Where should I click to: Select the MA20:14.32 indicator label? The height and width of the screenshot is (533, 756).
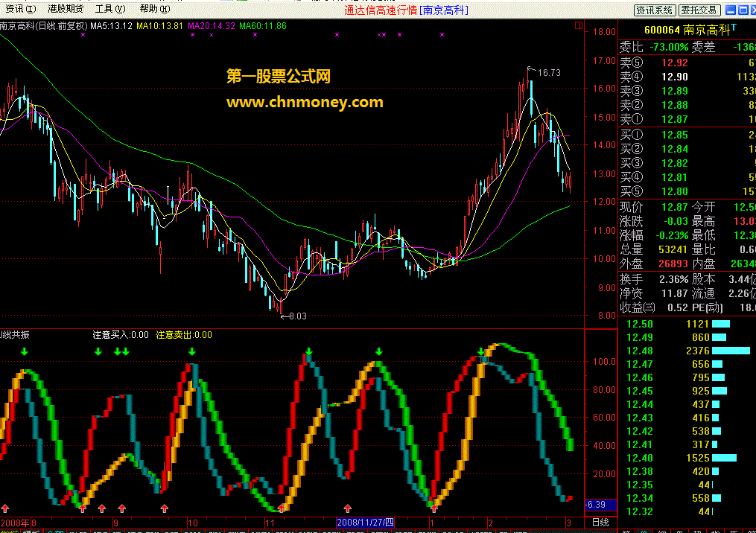(212, 25)
